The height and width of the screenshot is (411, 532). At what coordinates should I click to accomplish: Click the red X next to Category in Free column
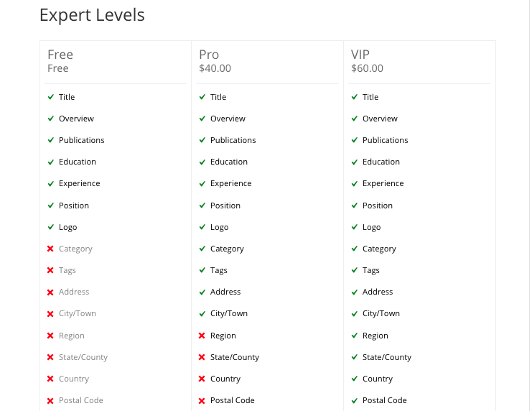tap(50, 249)
